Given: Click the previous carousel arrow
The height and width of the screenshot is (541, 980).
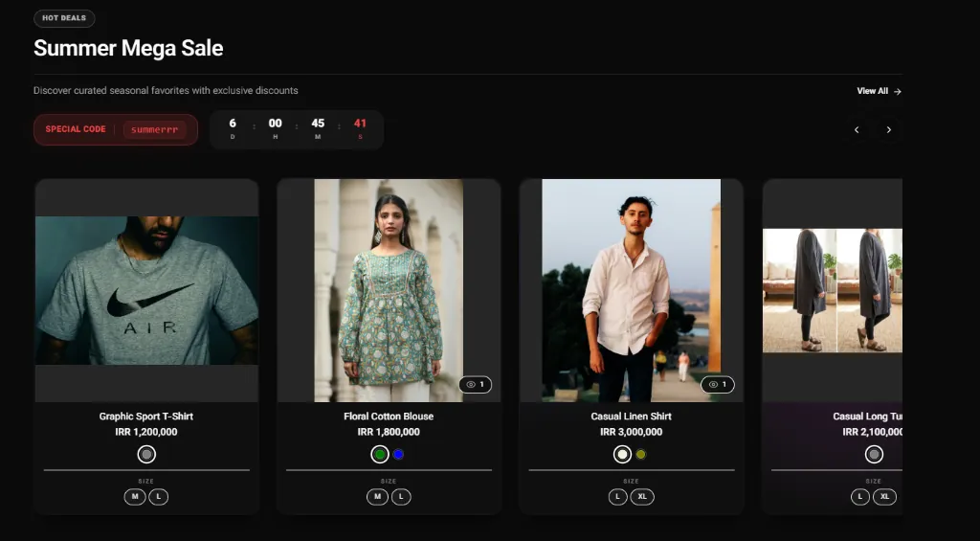Looking at the screenshot, I should pyautogui.click(x=857, y=129).
